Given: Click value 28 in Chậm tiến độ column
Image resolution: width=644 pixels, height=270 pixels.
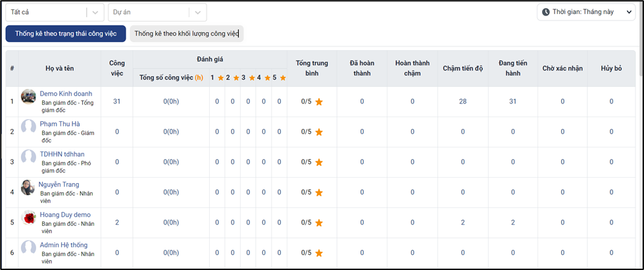Looking at the screenshot, I should pyautogui.click(x=462, y=101).
